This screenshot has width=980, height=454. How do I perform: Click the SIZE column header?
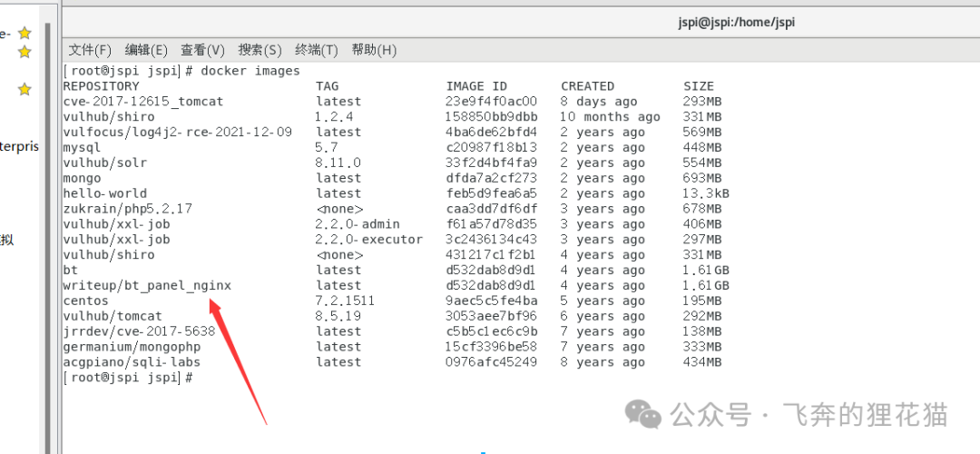point(699,86)
